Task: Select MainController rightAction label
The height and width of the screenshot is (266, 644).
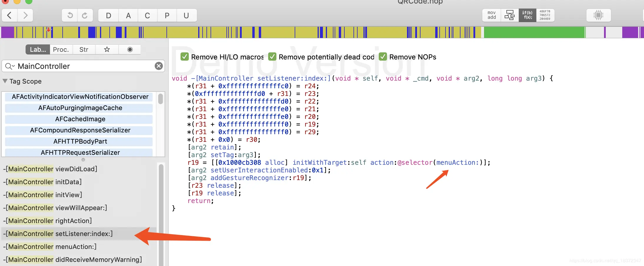Action: (x=79, y=221)
